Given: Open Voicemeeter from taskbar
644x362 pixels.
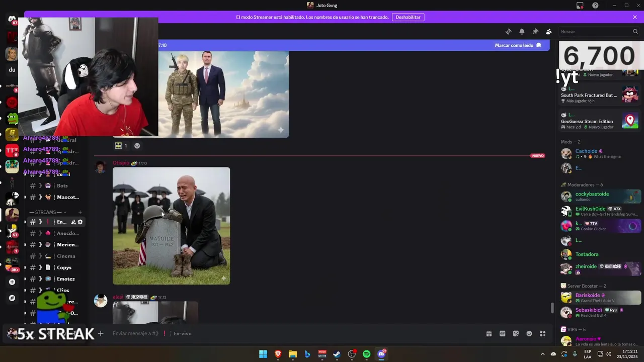Looking at the screenshot, I should coord(323,354).
